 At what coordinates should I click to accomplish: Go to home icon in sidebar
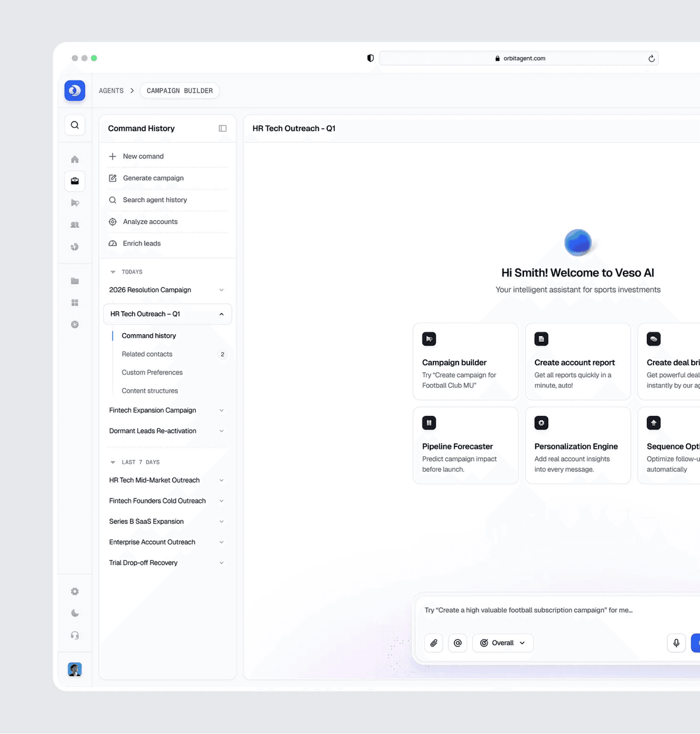pos(75,159)
